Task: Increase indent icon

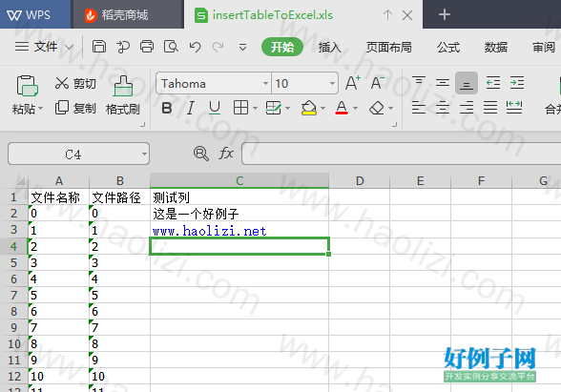Action: point(517,83)
